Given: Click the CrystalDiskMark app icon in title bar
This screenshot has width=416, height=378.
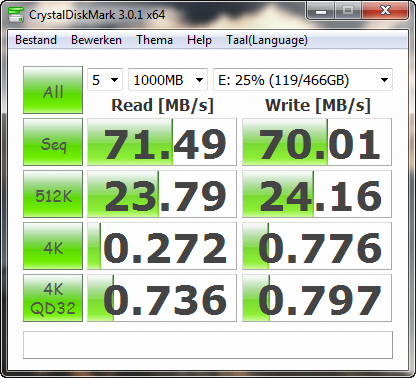Looking at the screenshot, I should click(x=16, y=14).
